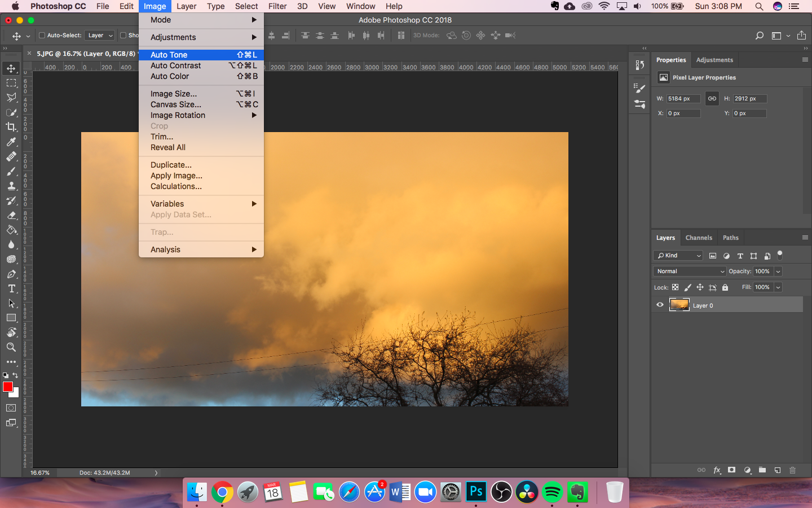Create a new group folder icon
This screenshot has height=508, width=812.
762,470
